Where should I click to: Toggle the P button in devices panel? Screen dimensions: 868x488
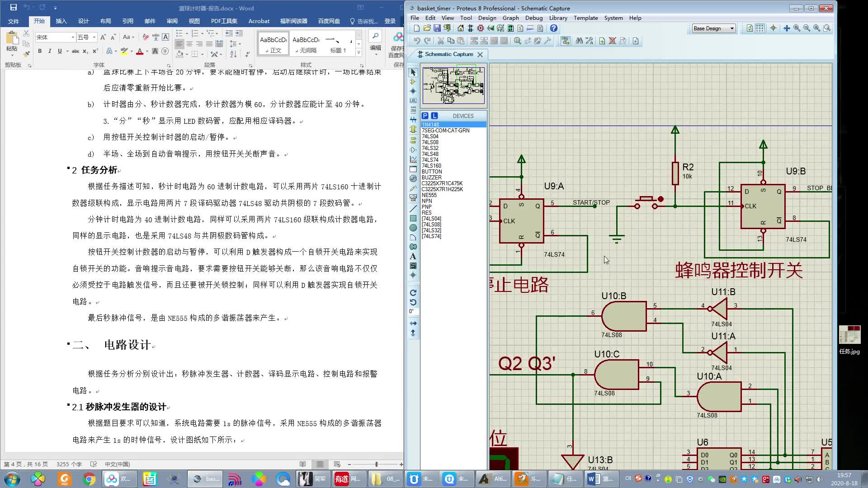pyautogui.click(x=425, y=116)
